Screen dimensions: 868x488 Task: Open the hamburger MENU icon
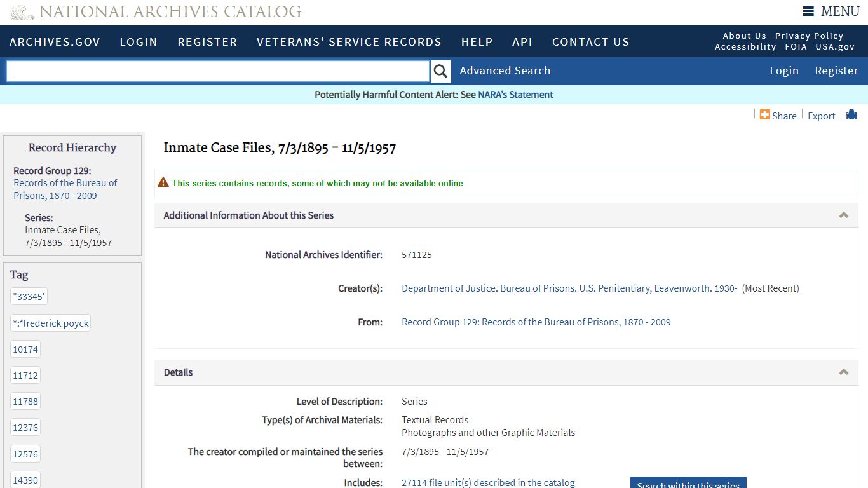pyautogui.click(x=808, y=11)
